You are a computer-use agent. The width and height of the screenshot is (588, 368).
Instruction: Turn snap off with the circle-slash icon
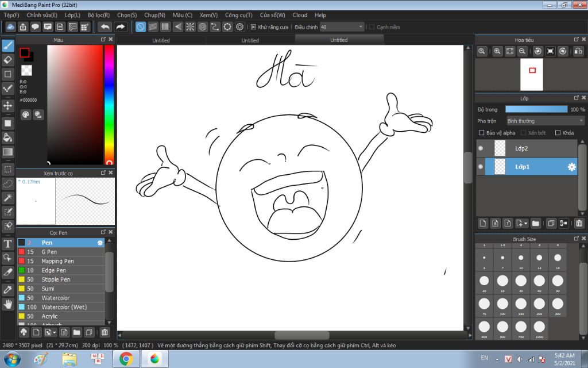tap(140, 27)
